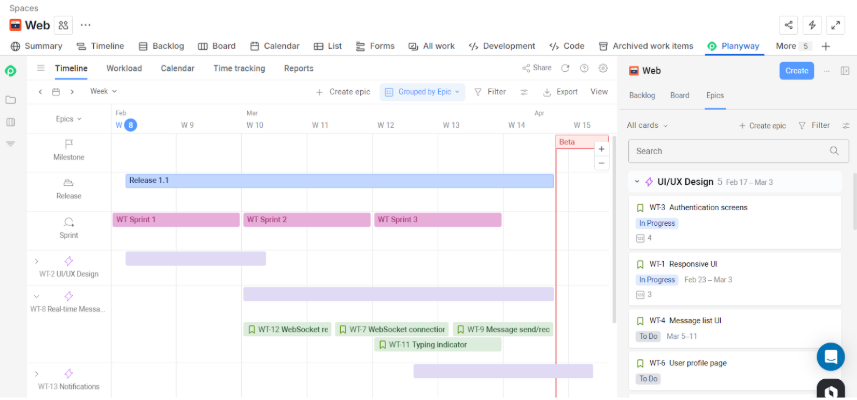The width and height of the screenshot is (857, 400).
Task: Open the Week scale dropdown
Action: pos(103,92)
